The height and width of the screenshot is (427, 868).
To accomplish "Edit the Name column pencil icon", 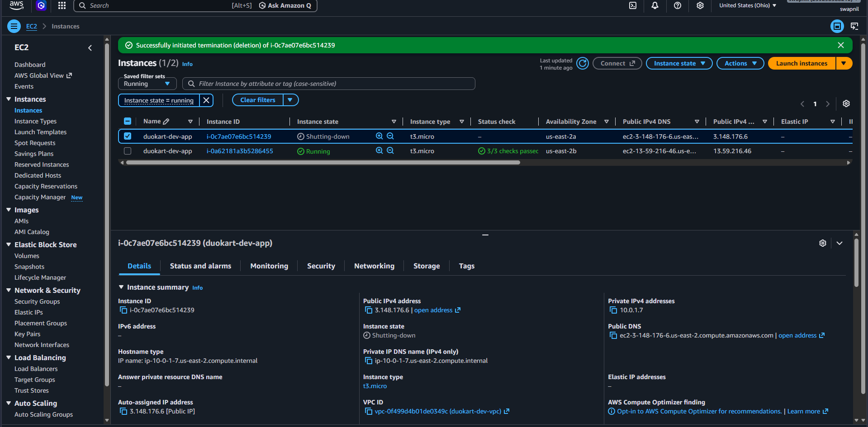I will click(166, 121).
